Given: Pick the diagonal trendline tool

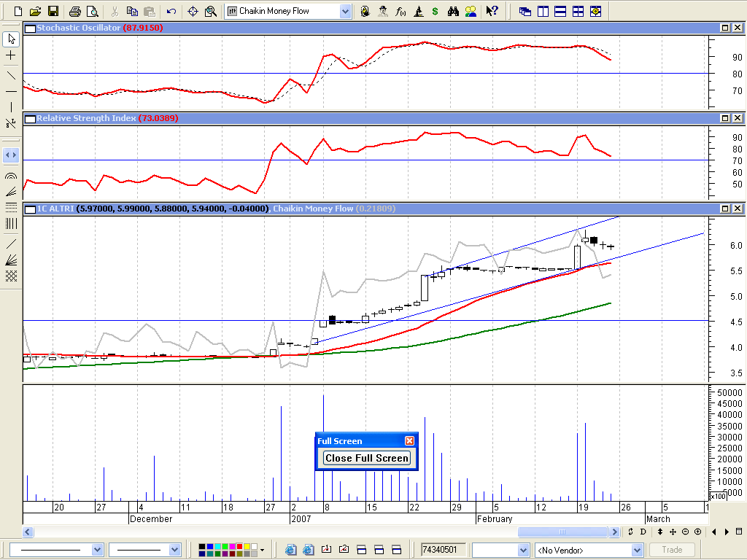Looking at the screenshot, I should click(x=11, y=75).
